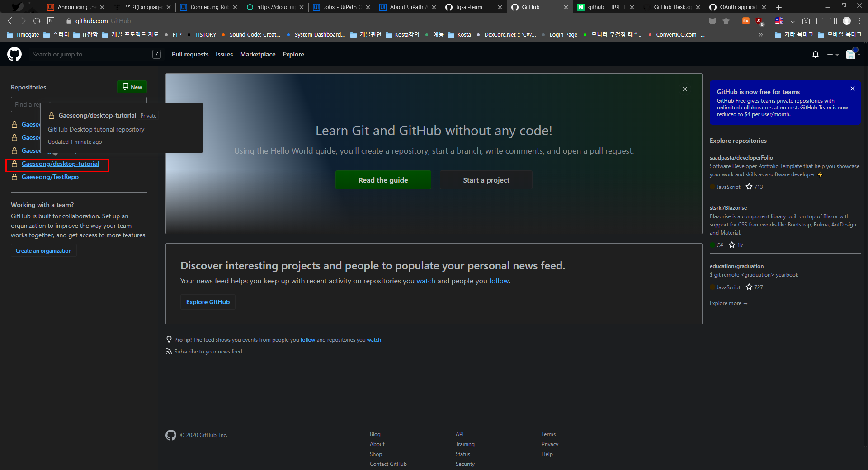Go to Marketplace
868x470 pixels.
(x=258, y=54)
